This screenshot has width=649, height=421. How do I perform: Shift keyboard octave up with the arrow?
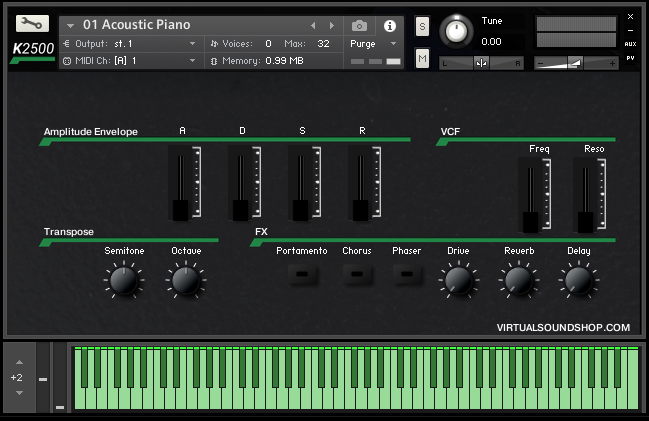click(x=17, y=361)
